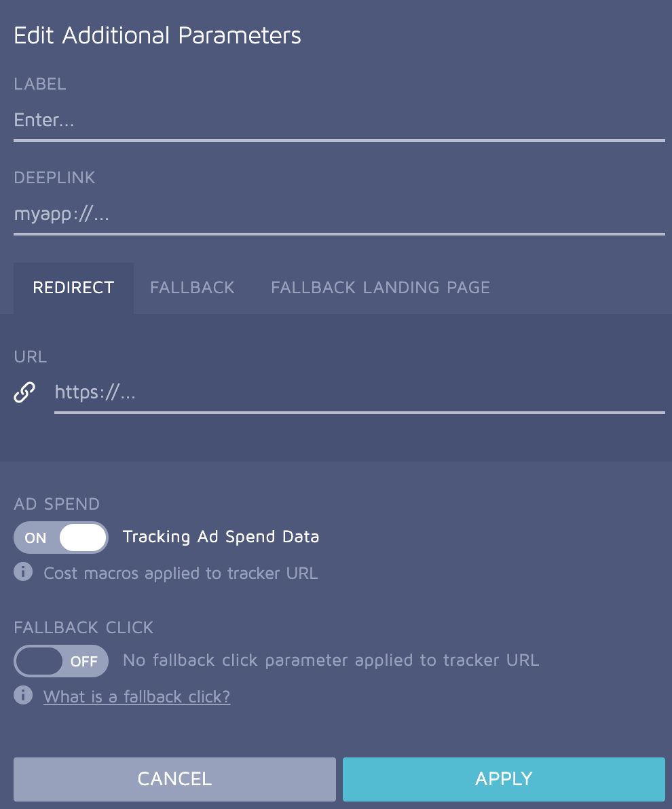
Task: Click the info icon near cost macros text
Action: click(22, 572)
